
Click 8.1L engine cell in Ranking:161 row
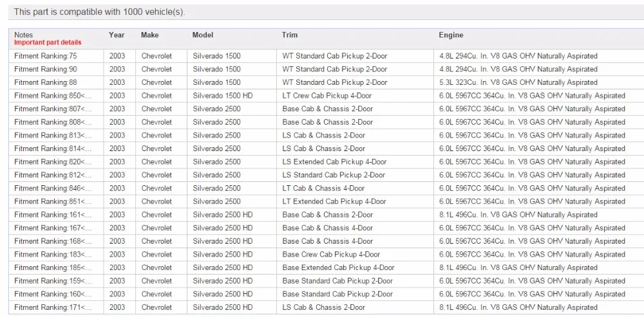click(x=539, y=215)
